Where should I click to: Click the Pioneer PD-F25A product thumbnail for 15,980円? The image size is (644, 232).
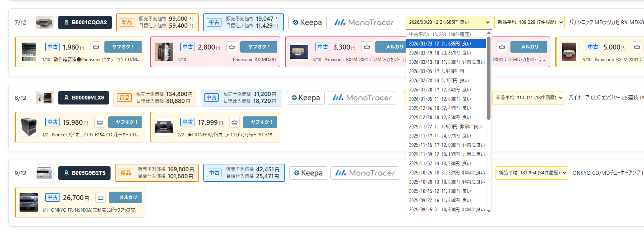29,127
